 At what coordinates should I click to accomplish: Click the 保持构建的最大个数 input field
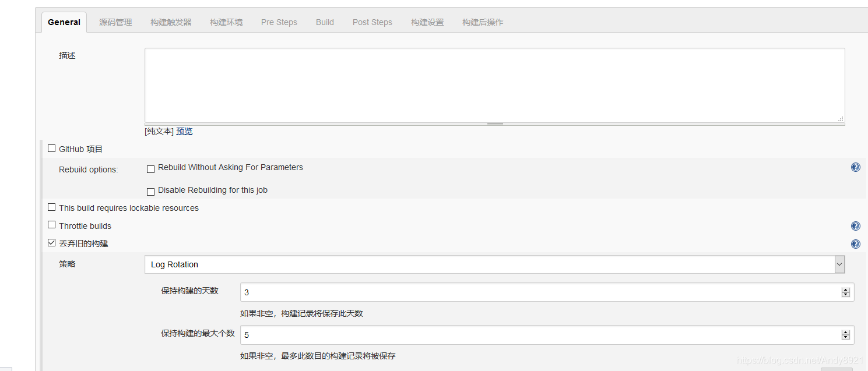(547, 335)
